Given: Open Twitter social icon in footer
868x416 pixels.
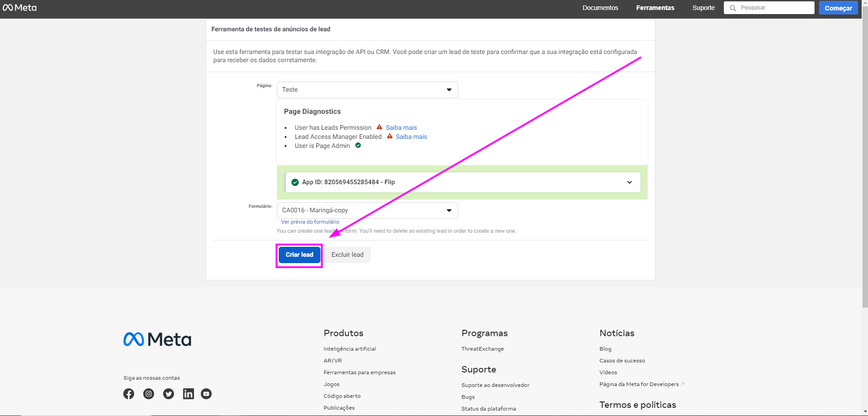Looking at the screenshot, I should [169, 394].
